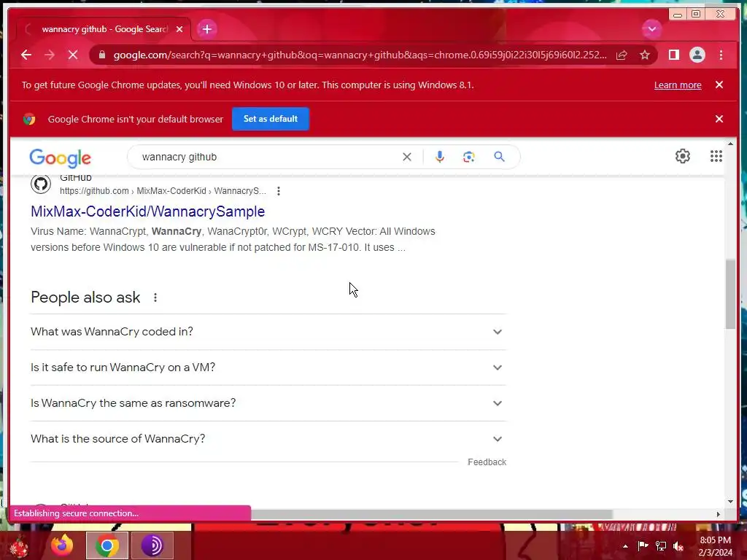Show hidden system tray icons
Image resolution: width=747 pixels, height=560 pixels.
(625, 546)
